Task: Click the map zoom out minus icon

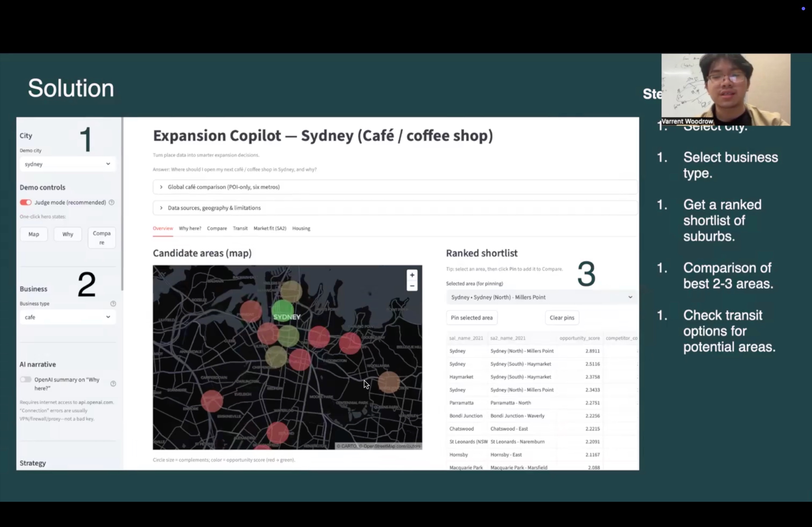Action: point(412,286)
